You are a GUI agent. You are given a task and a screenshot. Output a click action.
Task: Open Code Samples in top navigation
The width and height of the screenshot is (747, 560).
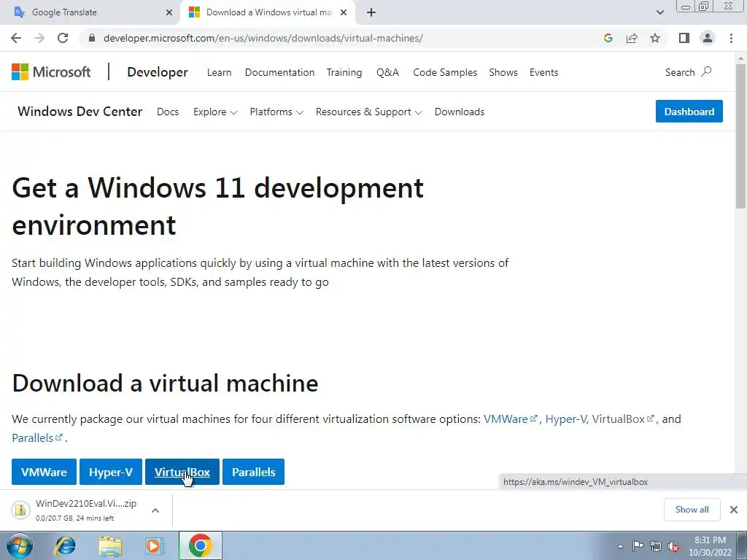click(445, 72)
